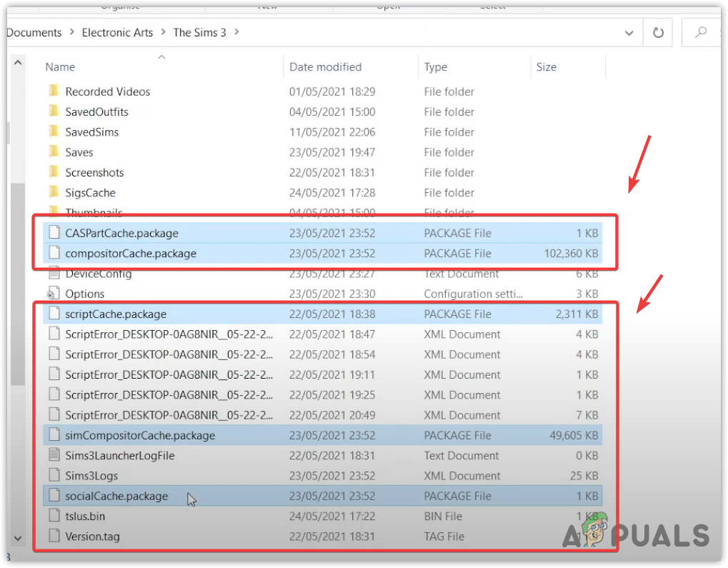Open the address bar history dropdown
This screenshot has height=568, width=728.
point(629,33)
